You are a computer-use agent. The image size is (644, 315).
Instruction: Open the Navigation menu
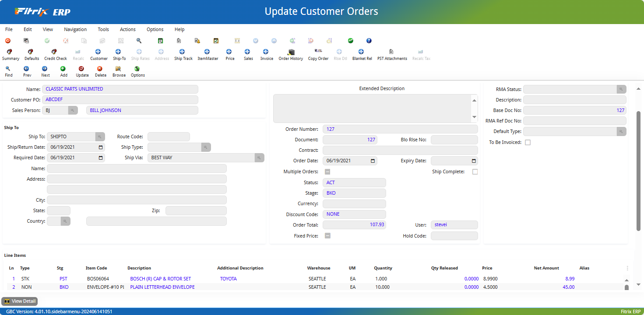pos(75,29)
